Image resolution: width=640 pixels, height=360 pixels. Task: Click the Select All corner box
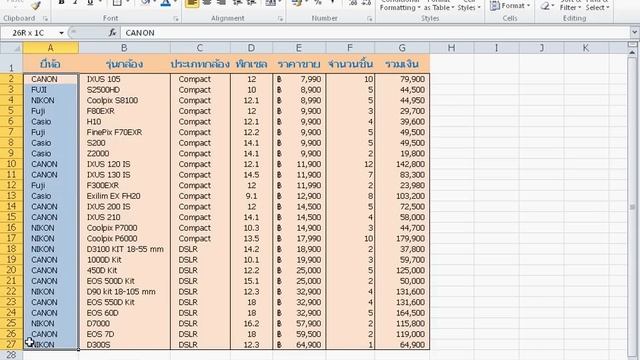click(x=11, y=48)
